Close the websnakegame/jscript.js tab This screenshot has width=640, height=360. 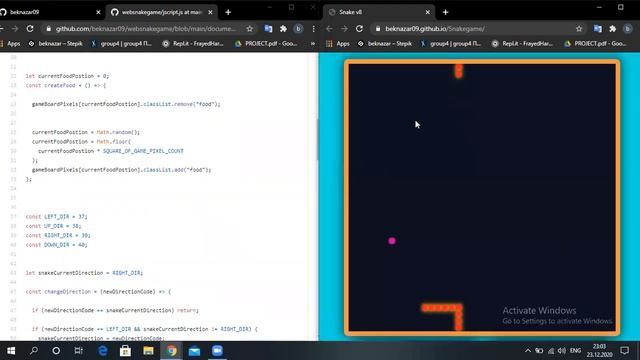pos(210,12)
